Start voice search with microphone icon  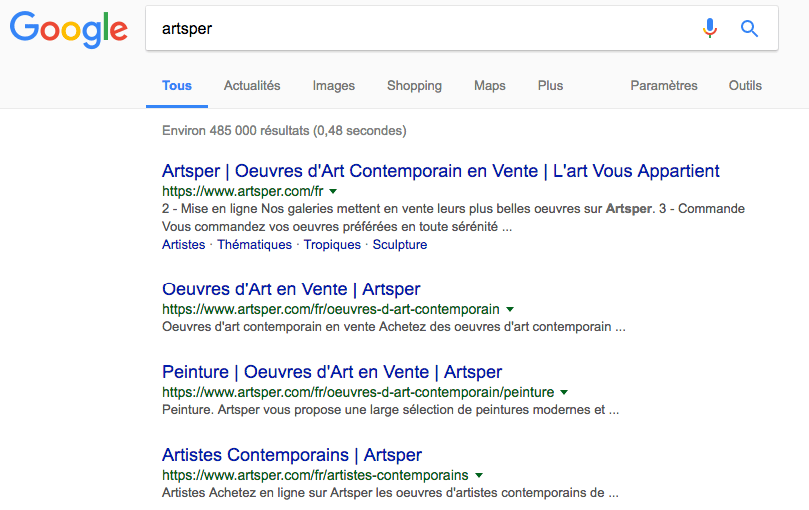coord(710,28)
